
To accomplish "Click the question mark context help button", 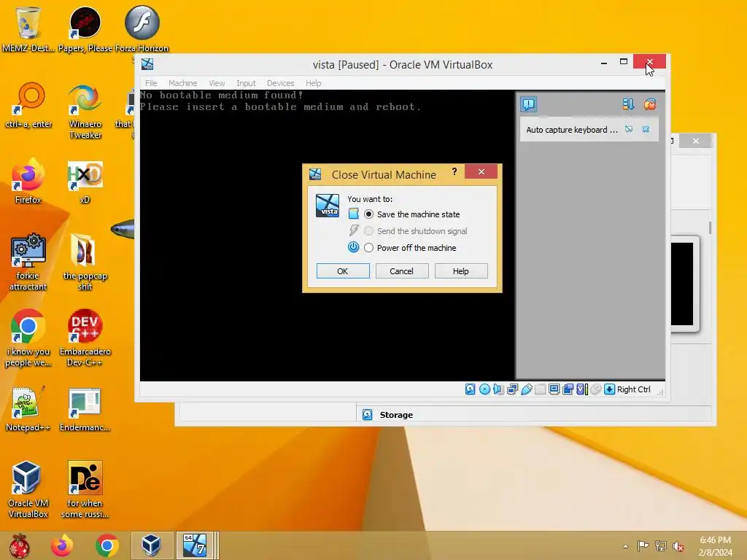I will tap(454, 171).
